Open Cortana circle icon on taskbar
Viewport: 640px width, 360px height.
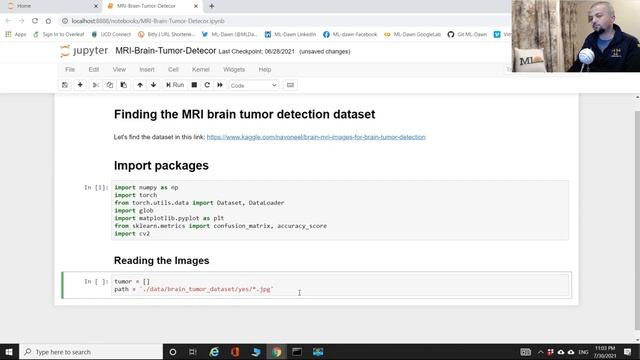tap(173, 352)
